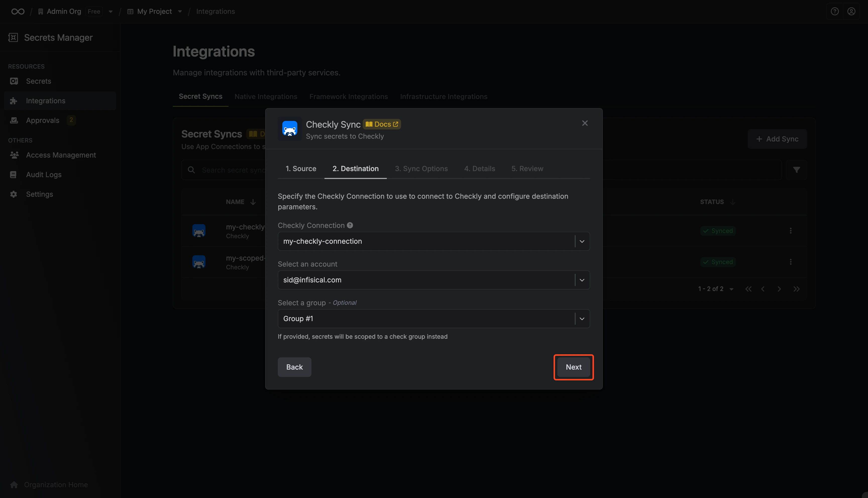
Task: Click Synced status badge of my-checkly row
Action: 718,231
